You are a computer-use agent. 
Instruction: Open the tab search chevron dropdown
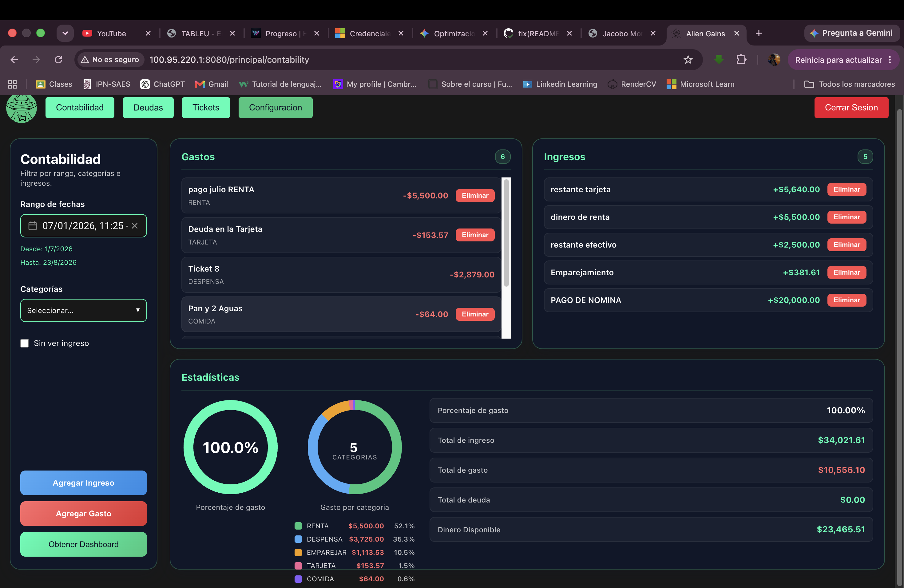click(x=65, y=34)
